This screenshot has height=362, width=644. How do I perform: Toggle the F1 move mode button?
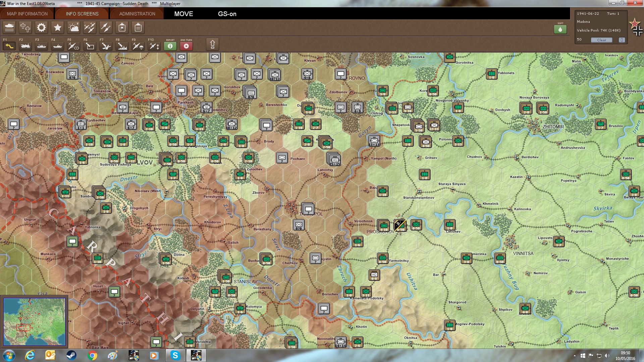(9, 46)
